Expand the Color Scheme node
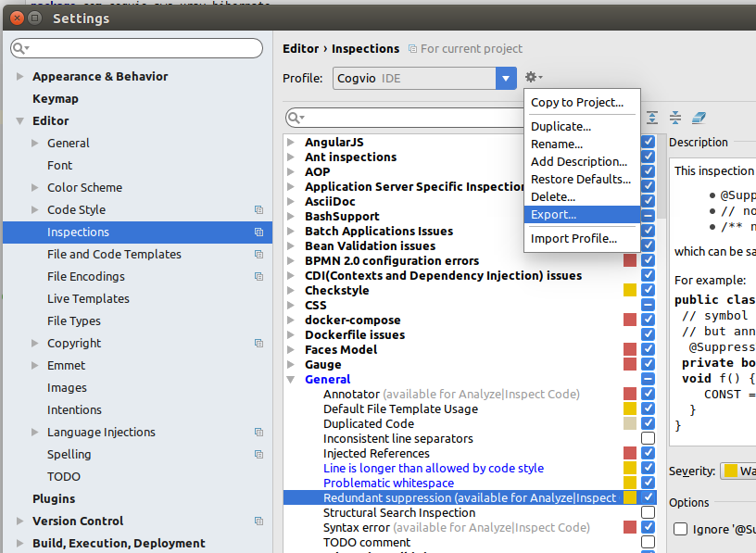 coord(34,187)
